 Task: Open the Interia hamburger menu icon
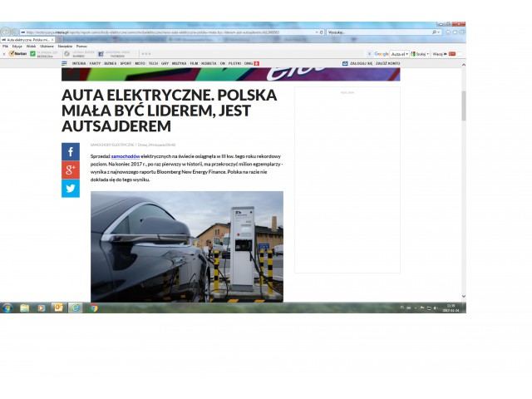[64, 63]
